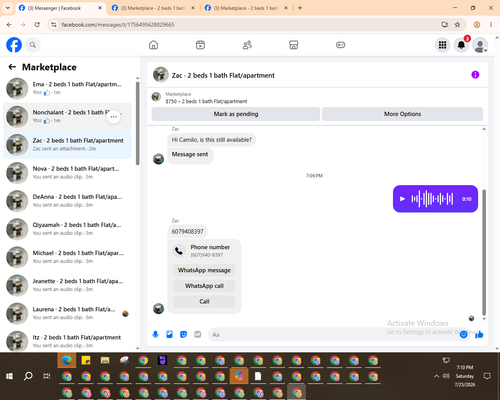Open options for the Nonchalant conversation

(x=114, y=117)
